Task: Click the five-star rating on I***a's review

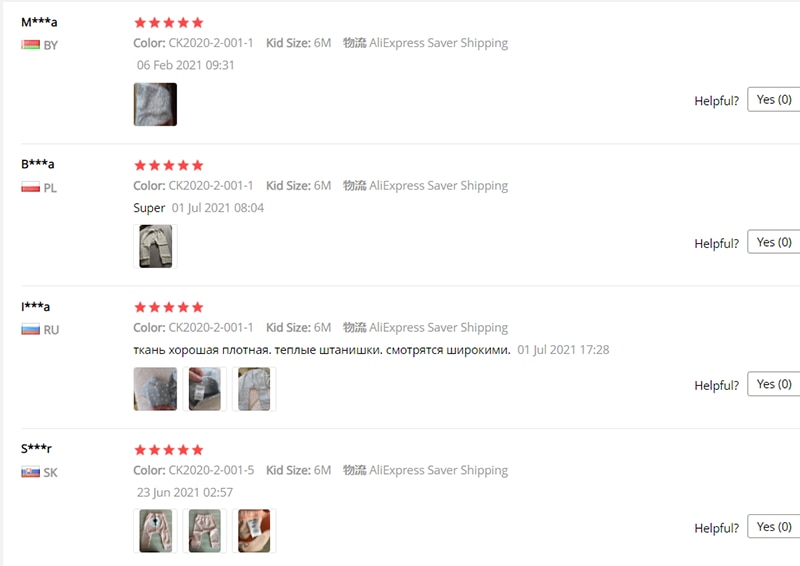Action: pyautogui.click(x=169, y=307)
